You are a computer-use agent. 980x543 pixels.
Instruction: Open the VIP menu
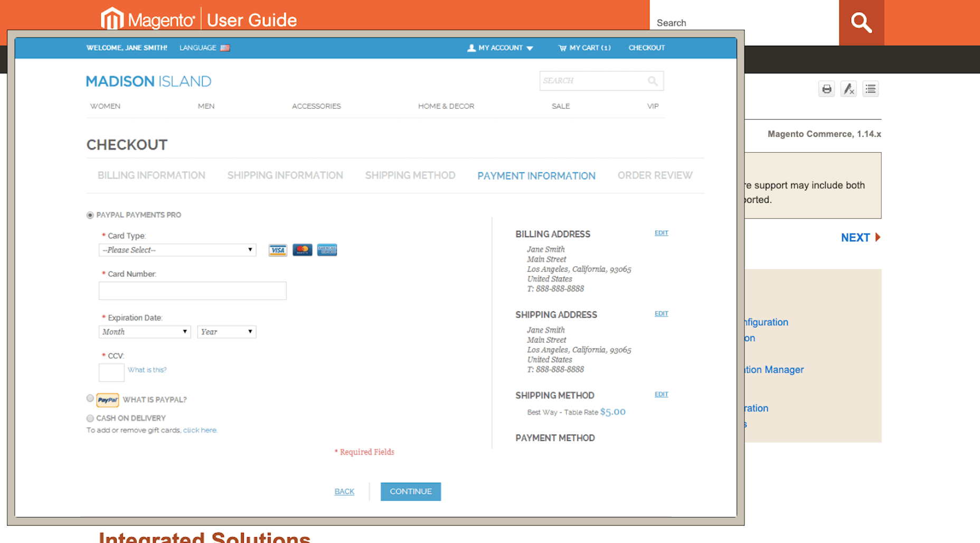click(653, 106)
